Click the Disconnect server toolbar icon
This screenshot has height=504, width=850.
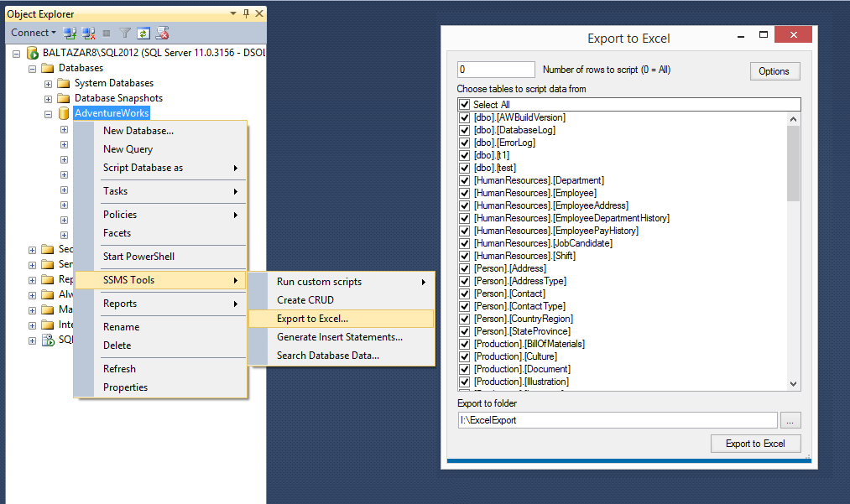88,33
